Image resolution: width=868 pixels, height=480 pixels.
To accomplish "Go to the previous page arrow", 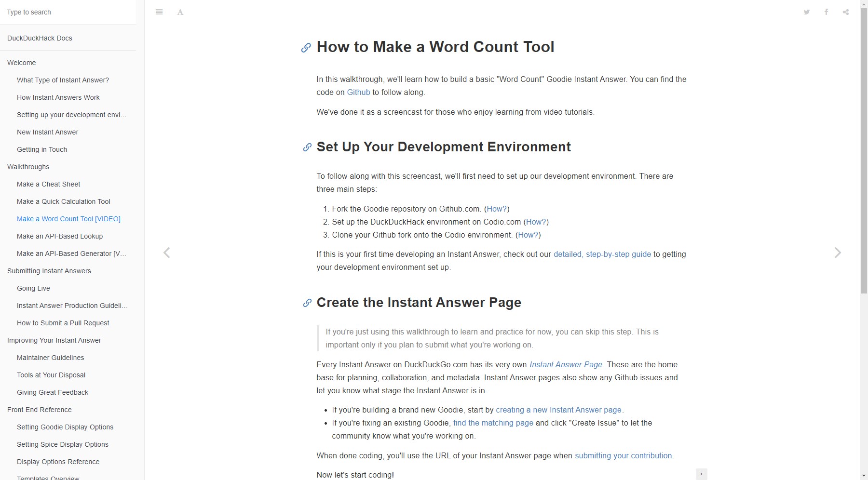I will pyautogui.click(x=166, y=253).
